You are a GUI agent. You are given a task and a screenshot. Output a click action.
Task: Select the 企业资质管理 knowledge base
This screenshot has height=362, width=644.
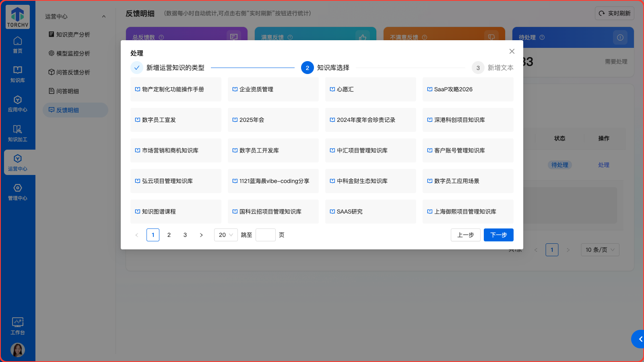[273, 89]
